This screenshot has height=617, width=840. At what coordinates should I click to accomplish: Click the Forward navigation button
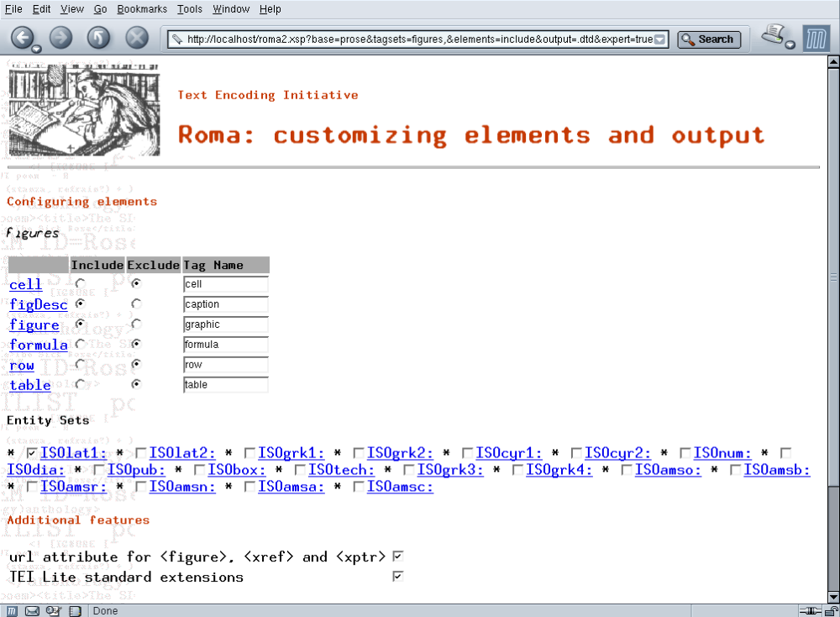(x=61, y=38)
